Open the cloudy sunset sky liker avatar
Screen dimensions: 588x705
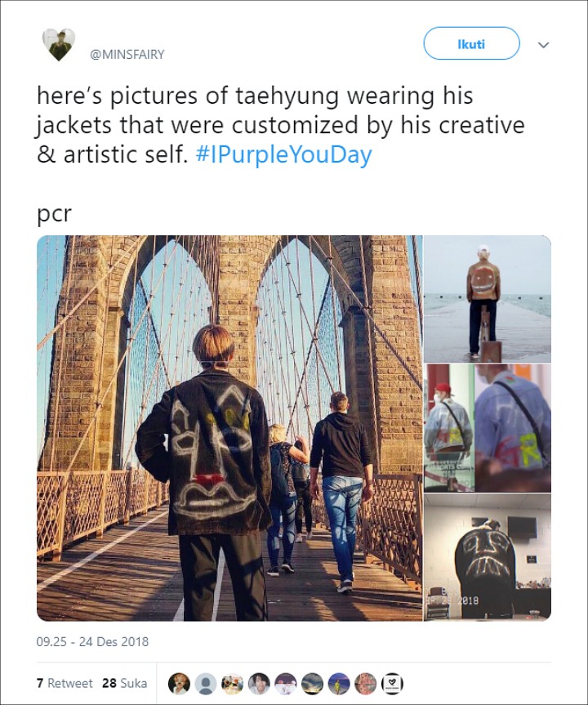pyautogui.click(x=312, y=684)
